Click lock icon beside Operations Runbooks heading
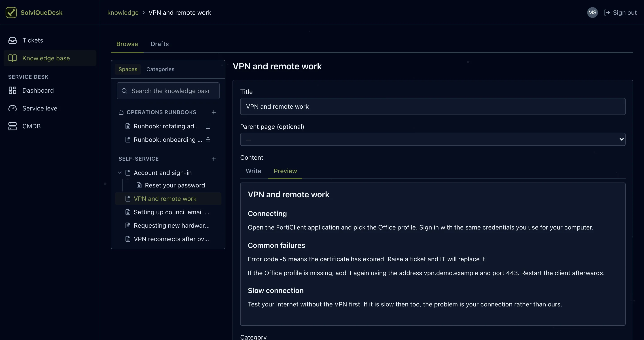The image size is (644, 340). (121, 112)
